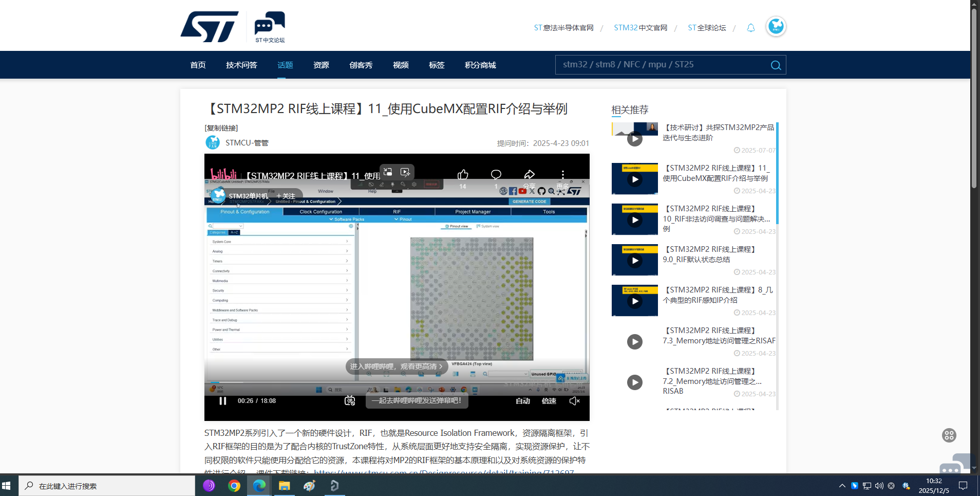
Task: Click the bilibili like thumbs-up icon
Action: (463, 175)
